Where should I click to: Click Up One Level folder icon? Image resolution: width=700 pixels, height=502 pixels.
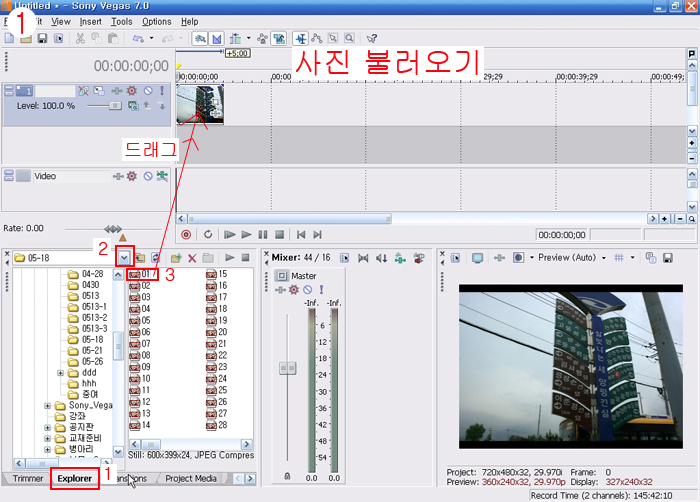point(140,258)
